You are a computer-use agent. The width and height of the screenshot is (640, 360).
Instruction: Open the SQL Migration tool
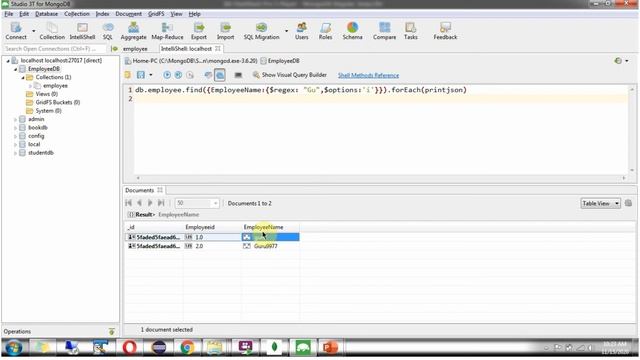tap(261, 31)
